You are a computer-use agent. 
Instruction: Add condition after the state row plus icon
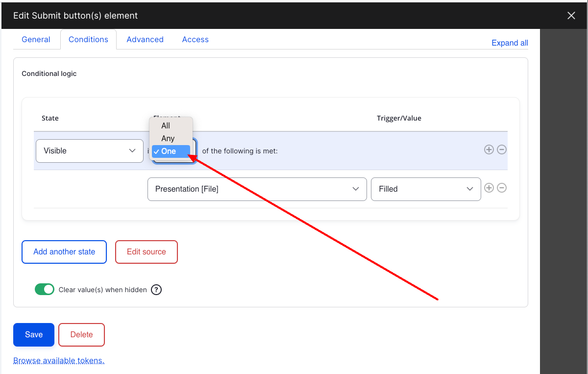coord(489,150)
